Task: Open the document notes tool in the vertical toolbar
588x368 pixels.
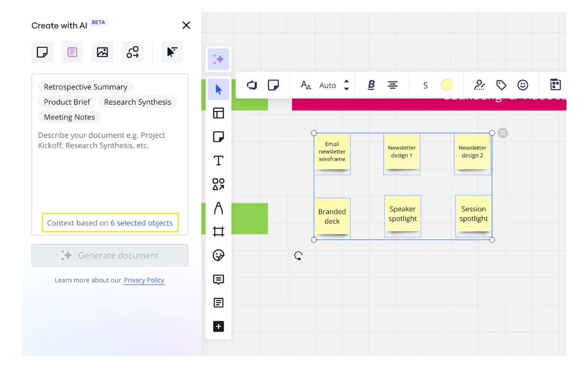Action: 219,303
